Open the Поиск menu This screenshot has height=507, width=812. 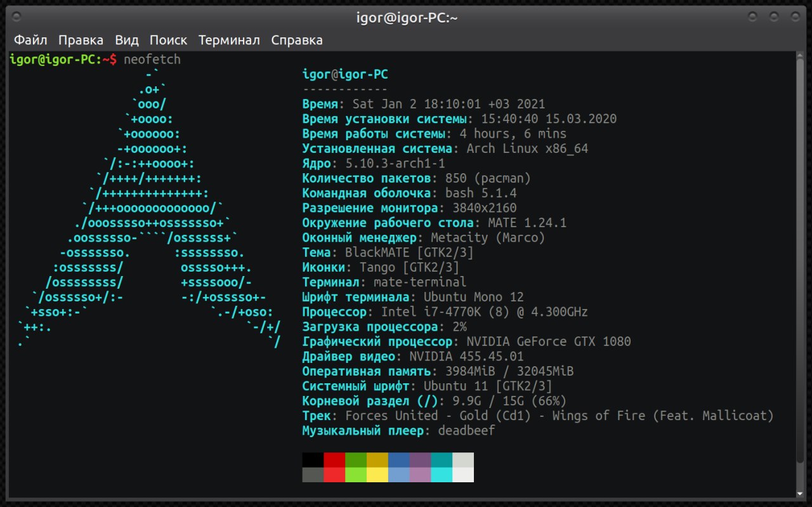tap(168, 41)
